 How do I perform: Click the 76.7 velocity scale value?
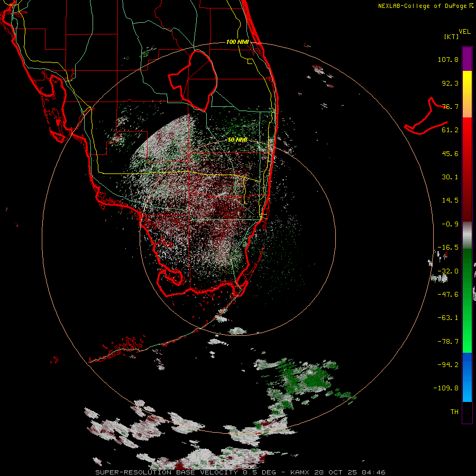(x=450, y=106)
